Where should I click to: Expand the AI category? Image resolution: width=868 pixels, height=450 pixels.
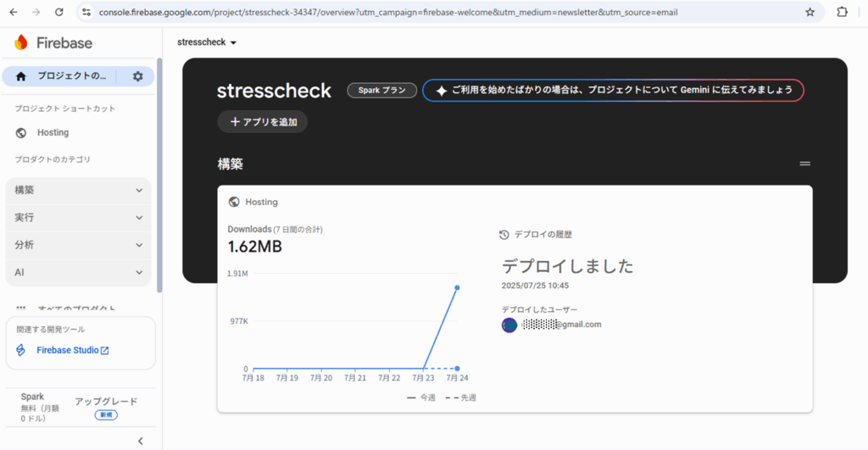tap(78, 272)
